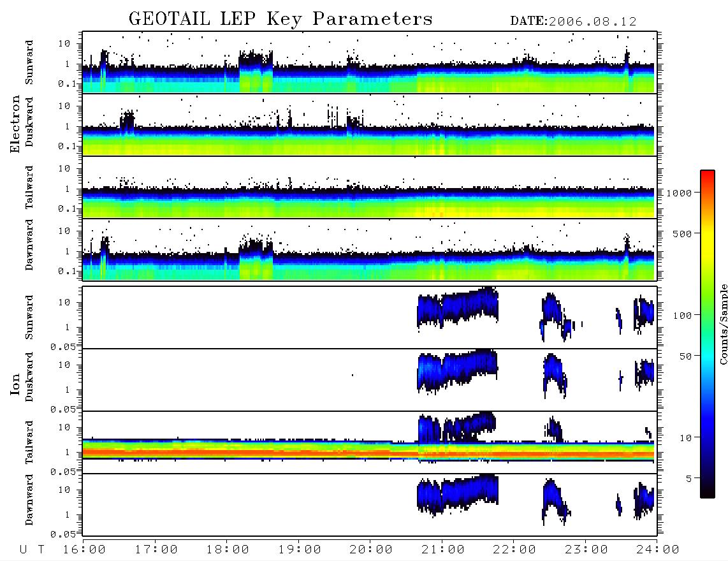Select the Electron Tailward panel label

(x=29, y=187)
